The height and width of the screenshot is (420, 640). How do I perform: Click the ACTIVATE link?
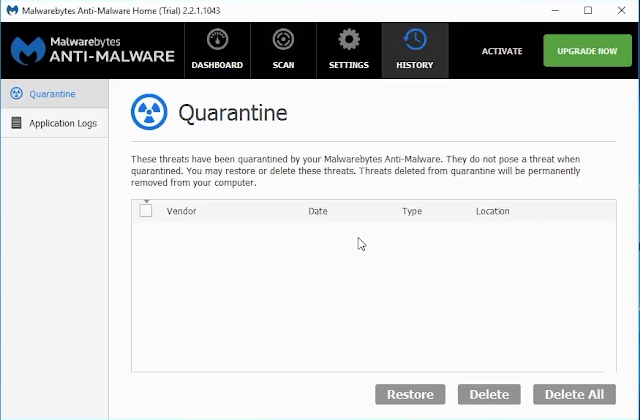tap(502, 51)
